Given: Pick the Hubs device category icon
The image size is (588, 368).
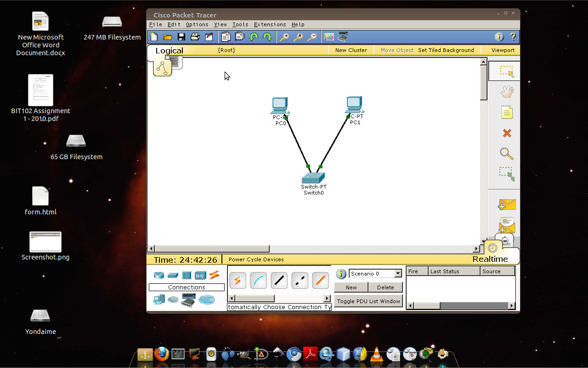Looking at the screenshot, I should [x=187, y=275].
